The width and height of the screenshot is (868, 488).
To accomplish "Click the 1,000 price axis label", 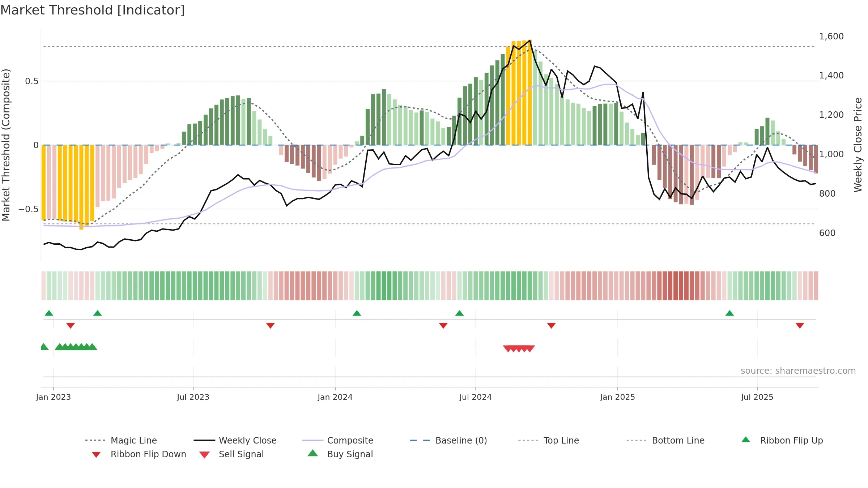I will (831, 154).
